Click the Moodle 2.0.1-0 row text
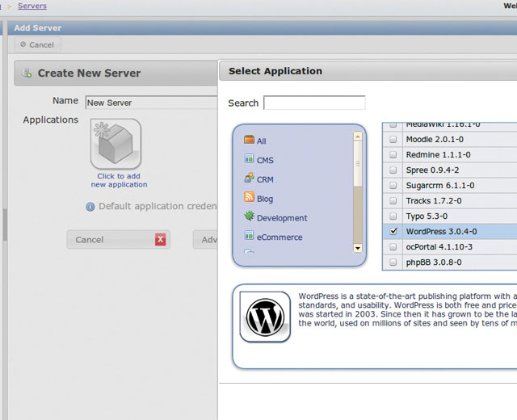 point(435,140)
